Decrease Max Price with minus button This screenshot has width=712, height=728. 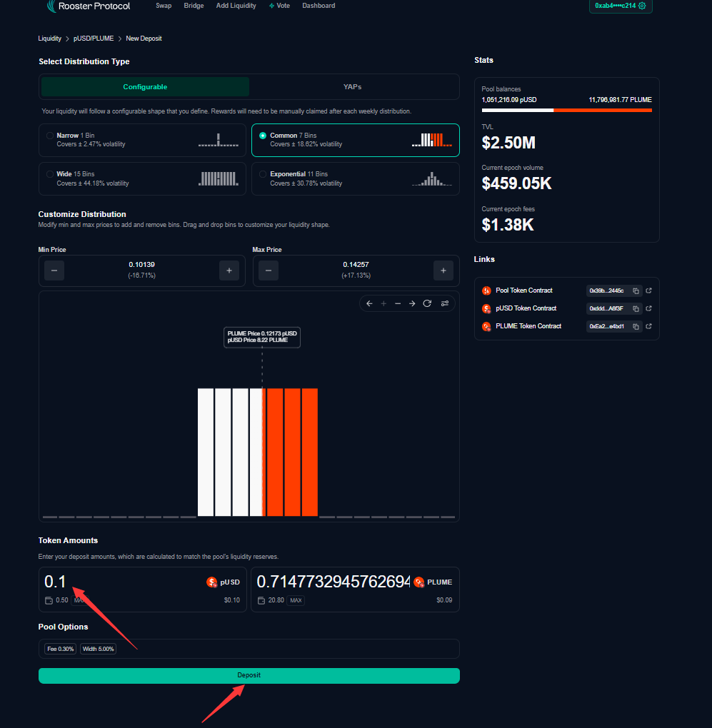[269, 271]
